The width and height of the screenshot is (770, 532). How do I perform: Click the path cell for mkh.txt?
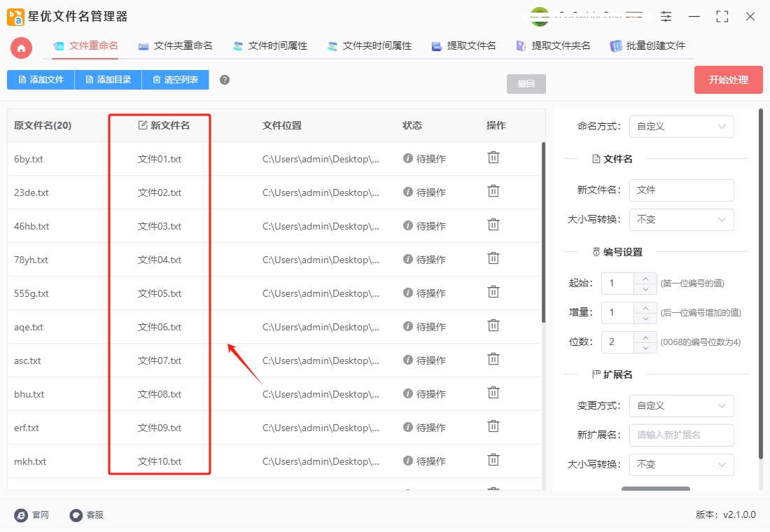click(321, 461)
